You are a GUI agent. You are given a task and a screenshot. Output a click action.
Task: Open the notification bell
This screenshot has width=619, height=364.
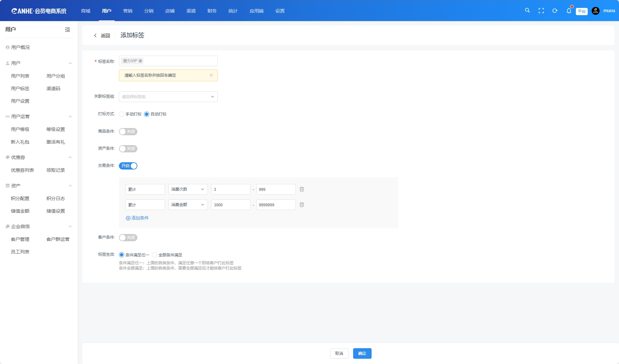569,11
